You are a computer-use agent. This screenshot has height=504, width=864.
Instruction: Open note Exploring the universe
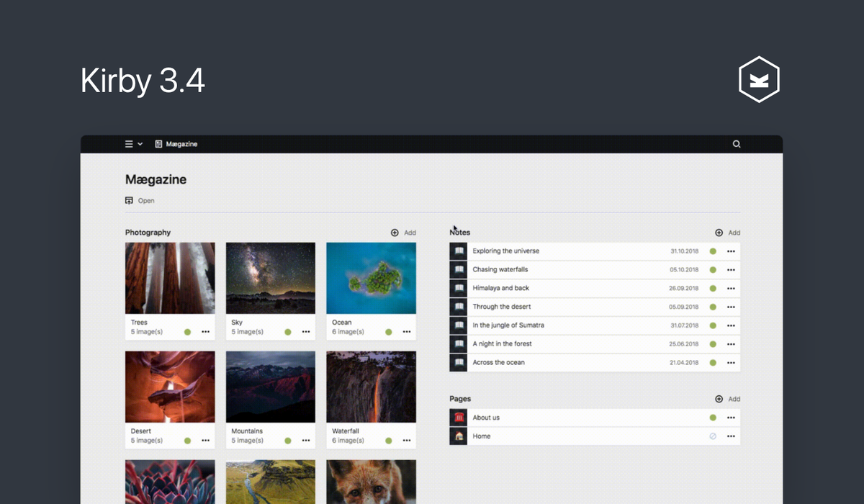pyautogui.click(x=595, y=251)
